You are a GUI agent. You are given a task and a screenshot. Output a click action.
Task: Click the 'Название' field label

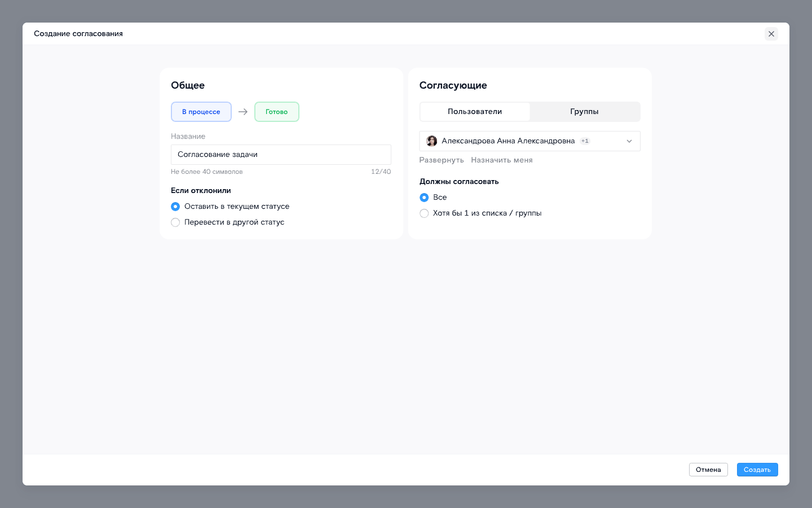188,137
